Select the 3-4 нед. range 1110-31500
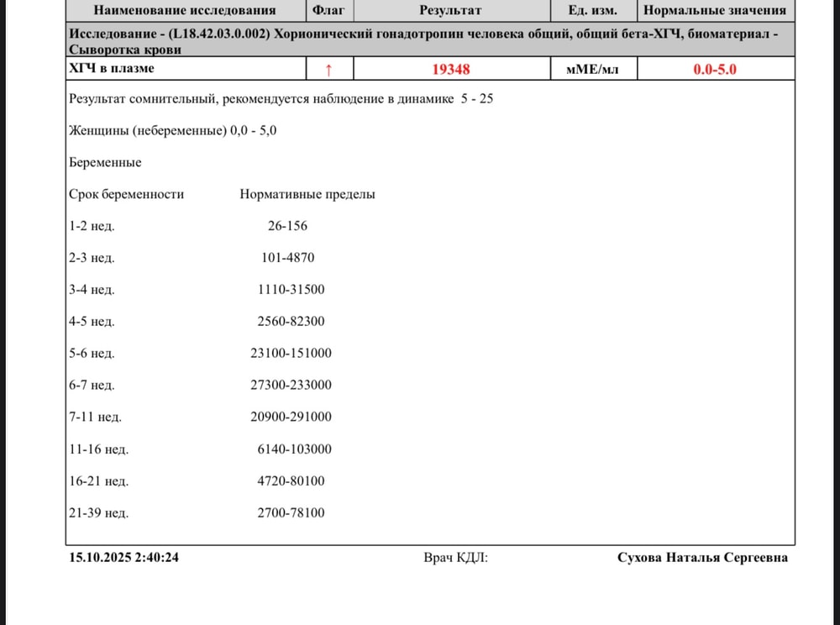This screenshot has width=840, height=625. coord(291,290)
